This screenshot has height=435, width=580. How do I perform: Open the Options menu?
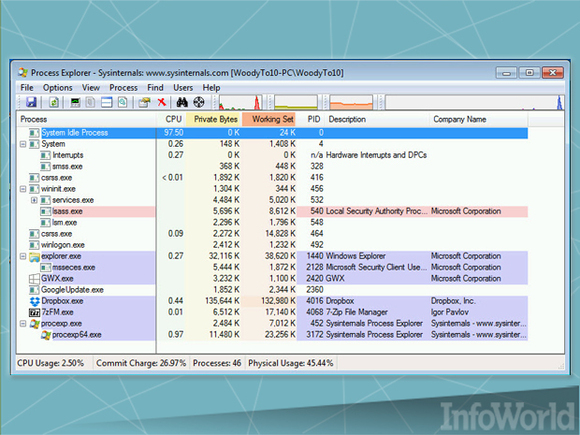pos(58,88)
